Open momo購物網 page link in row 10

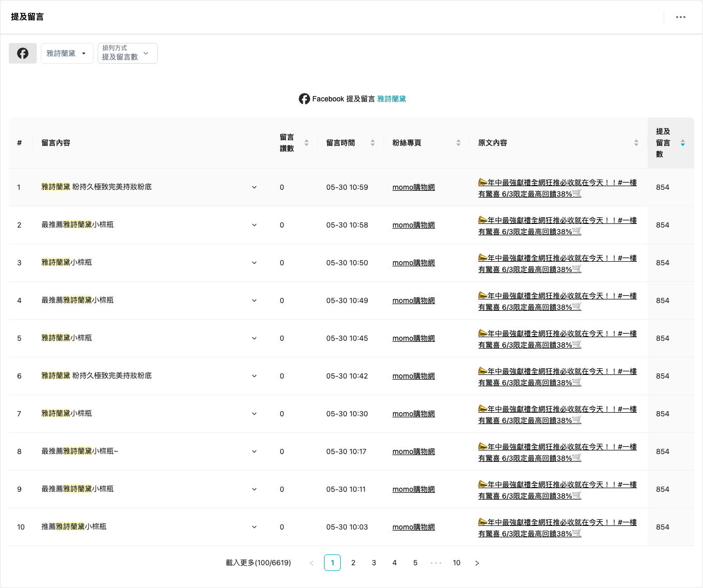tap(414, 527)
